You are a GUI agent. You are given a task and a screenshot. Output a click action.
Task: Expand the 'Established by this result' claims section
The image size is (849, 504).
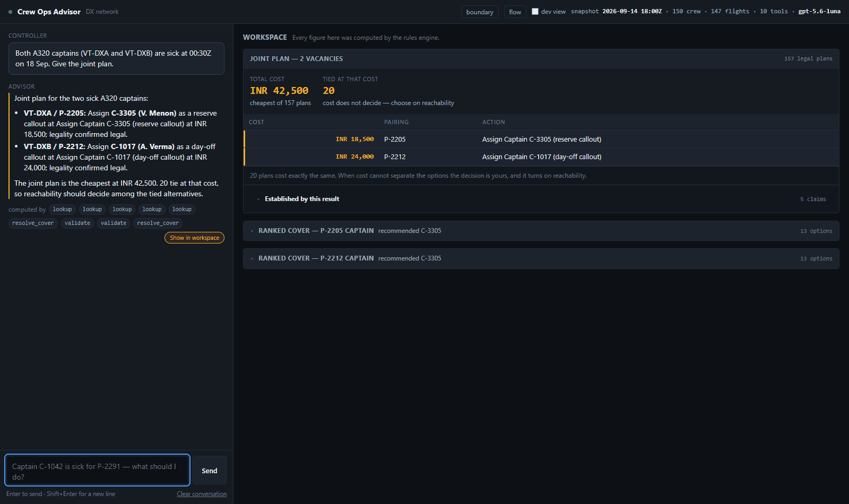click(541, 199)
